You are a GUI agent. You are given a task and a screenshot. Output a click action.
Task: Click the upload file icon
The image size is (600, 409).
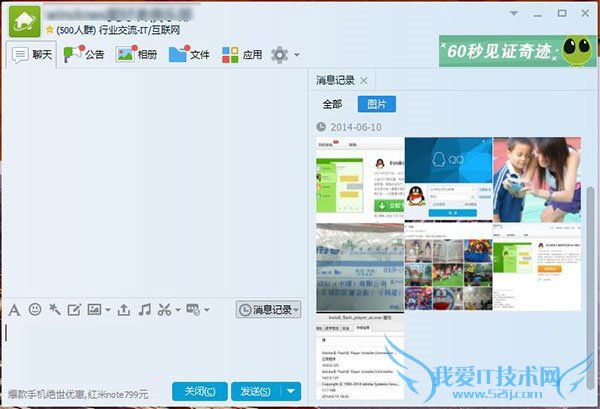click(x=124, y=310)
